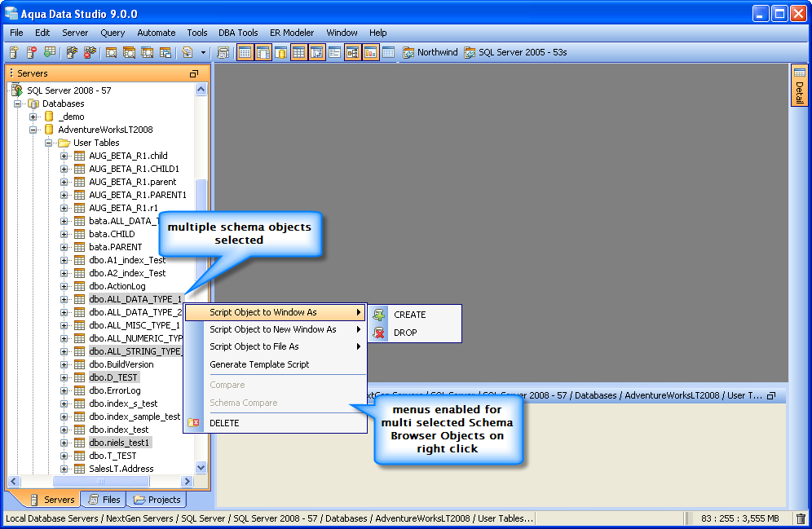Screen dimensions: 812x529
Task: Expand the dbo.ActionLog table node
Action: pyautogui.click(x=64, y=286)
